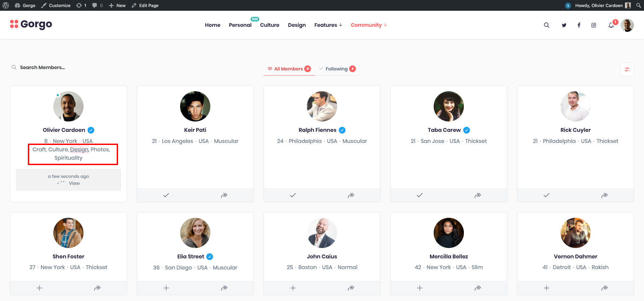
Task: Open the header search icon
Action: click(546, 25)
